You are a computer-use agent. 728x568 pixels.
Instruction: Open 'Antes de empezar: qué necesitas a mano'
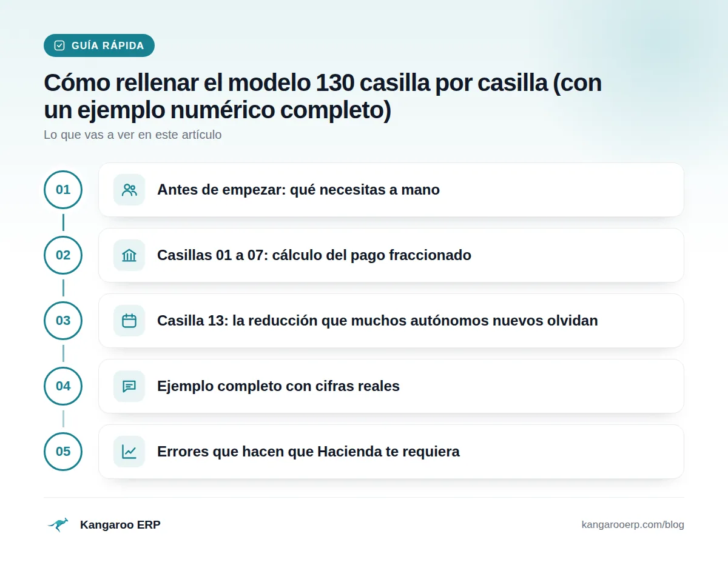391,190
